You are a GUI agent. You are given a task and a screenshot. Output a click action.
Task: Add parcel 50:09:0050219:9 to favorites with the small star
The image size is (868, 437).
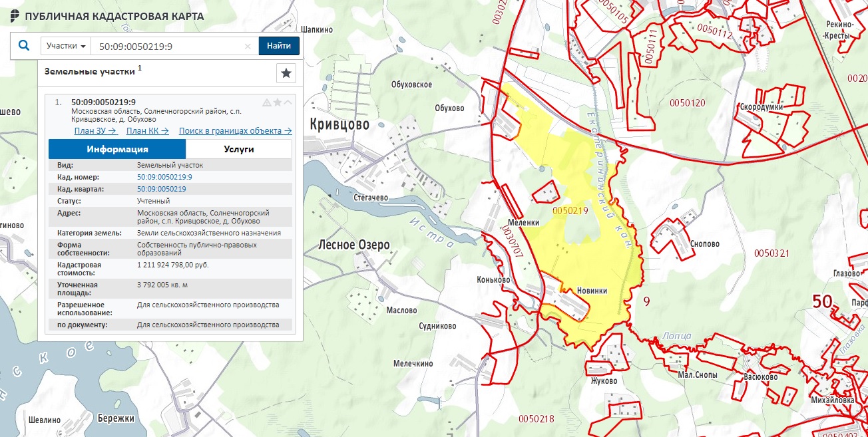click(278, 102)
